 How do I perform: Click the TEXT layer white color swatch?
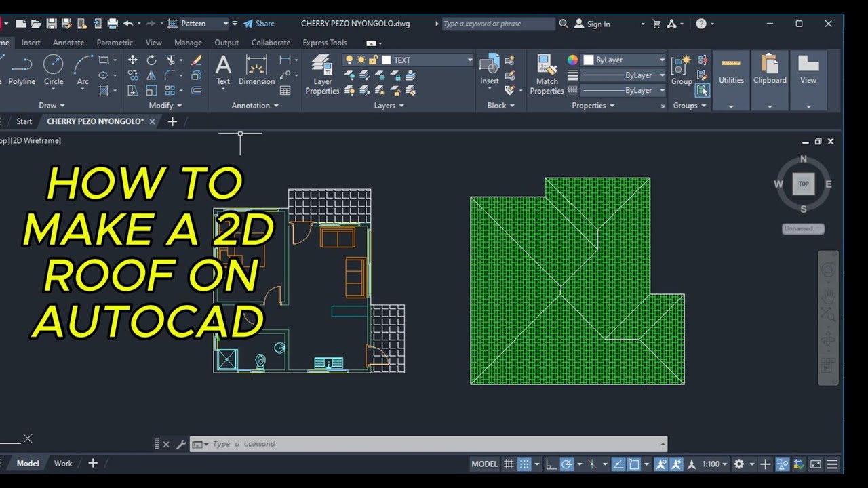click(387, 60)
